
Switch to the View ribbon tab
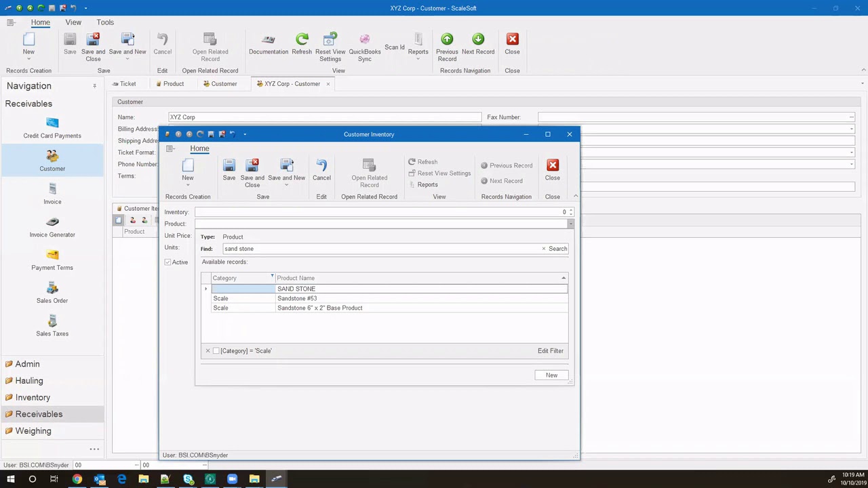73,22
